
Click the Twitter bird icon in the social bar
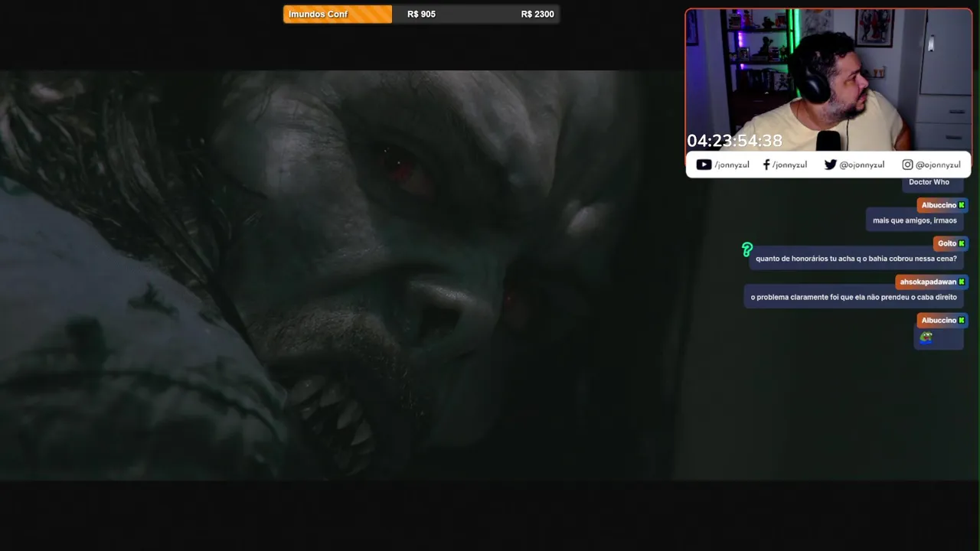click(x=830, y=165)
